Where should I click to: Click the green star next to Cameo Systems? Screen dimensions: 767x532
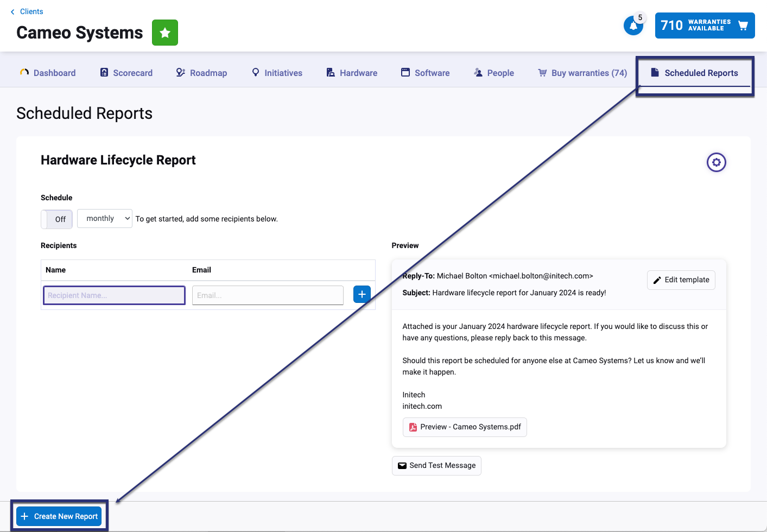[164, 33]
